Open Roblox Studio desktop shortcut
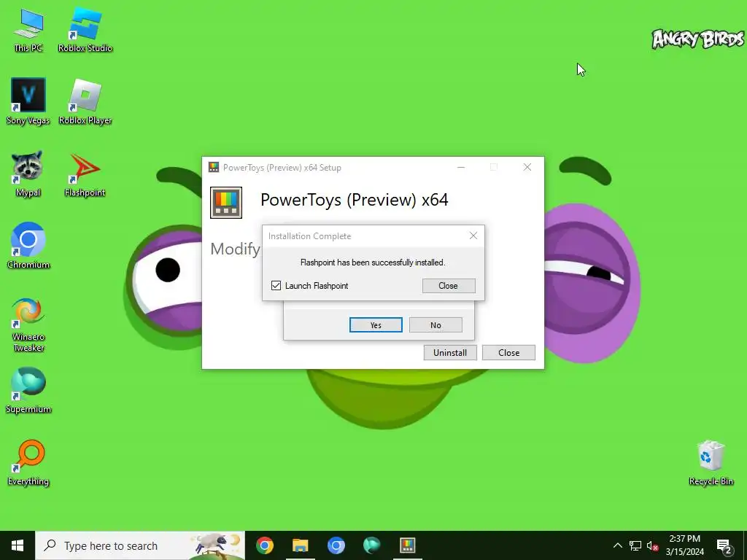This screenshot has height=560, width=747. point(85,31)
